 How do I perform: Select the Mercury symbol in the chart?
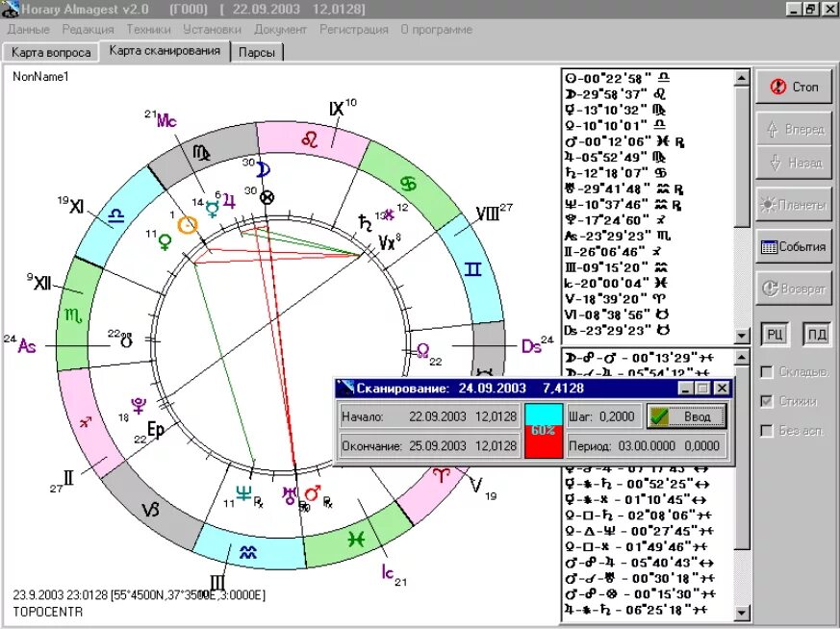213,208
